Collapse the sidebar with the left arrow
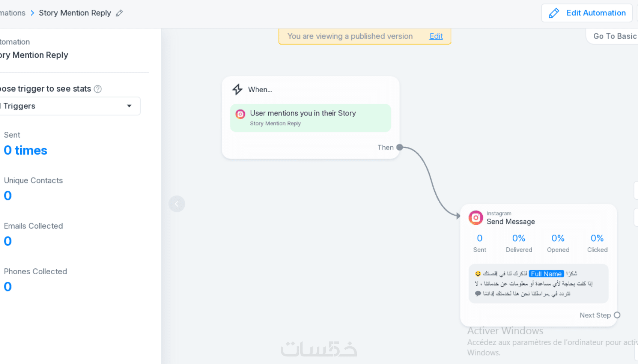This screenshot has width=638, height=364. (x=177, y=204)
